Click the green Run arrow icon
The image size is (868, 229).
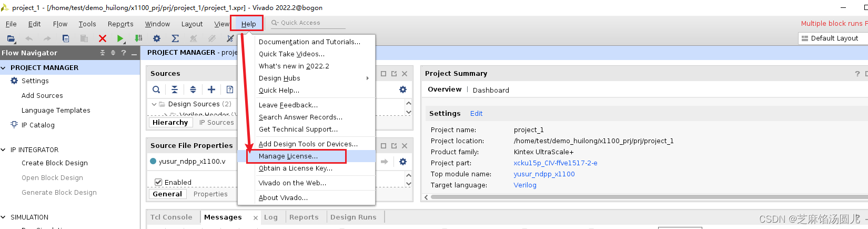pos(120,38)
